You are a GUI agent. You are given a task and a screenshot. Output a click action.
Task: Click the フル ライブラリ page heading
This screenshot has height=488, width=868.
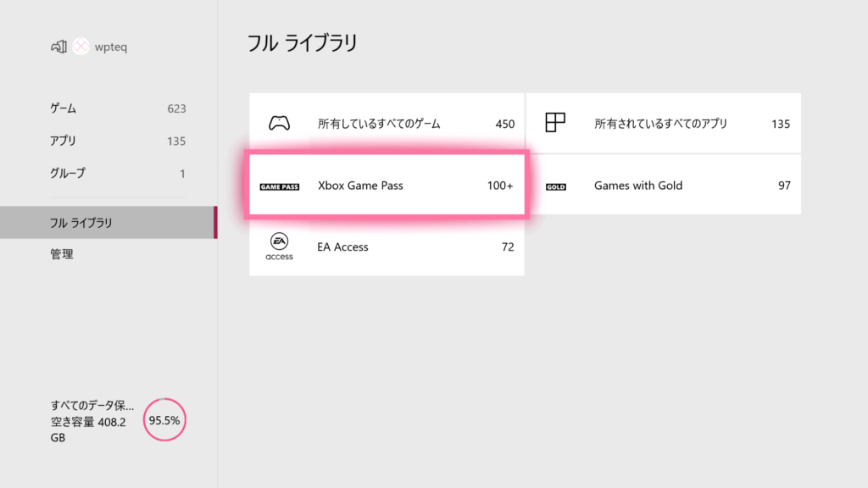click(x=303, y=43)
